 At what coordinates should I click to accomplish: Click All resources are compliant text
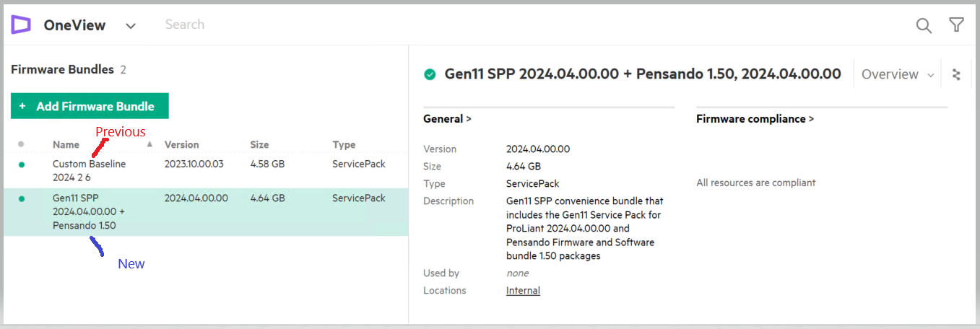(755, 183)
